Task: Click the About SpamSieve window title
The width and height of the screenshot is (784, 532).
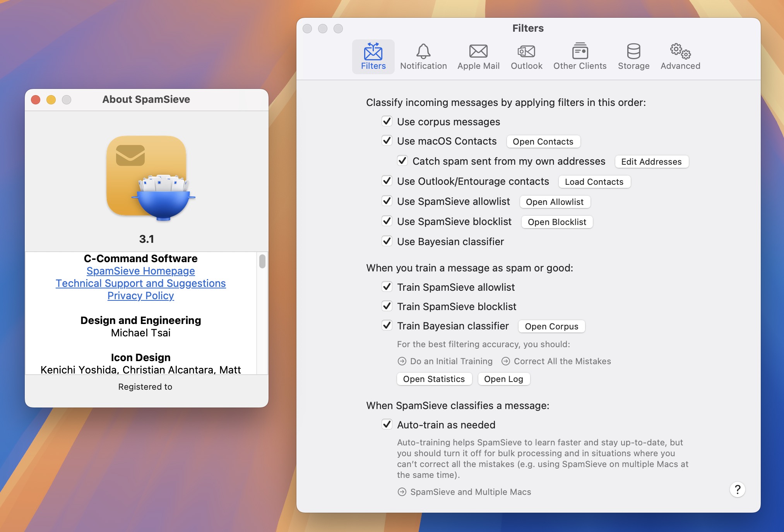Action: click(x=146, y=99)
